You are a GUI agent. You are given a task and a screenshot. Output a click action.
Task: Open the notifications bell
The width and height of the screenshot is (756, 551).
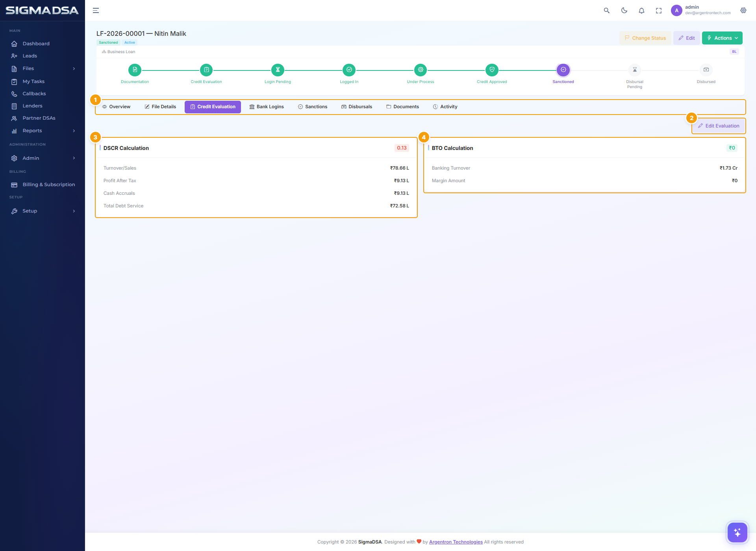(x=641, y=11)
